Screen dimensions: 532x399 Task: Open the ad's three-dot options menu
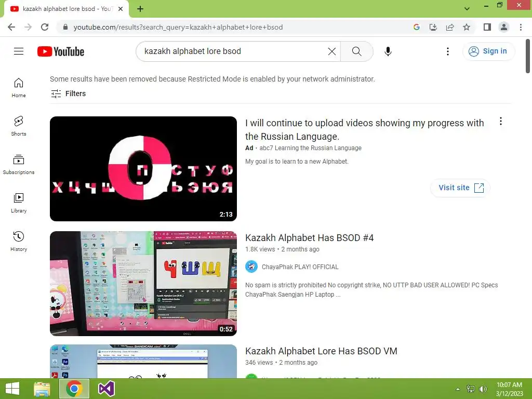pos(500,122)
